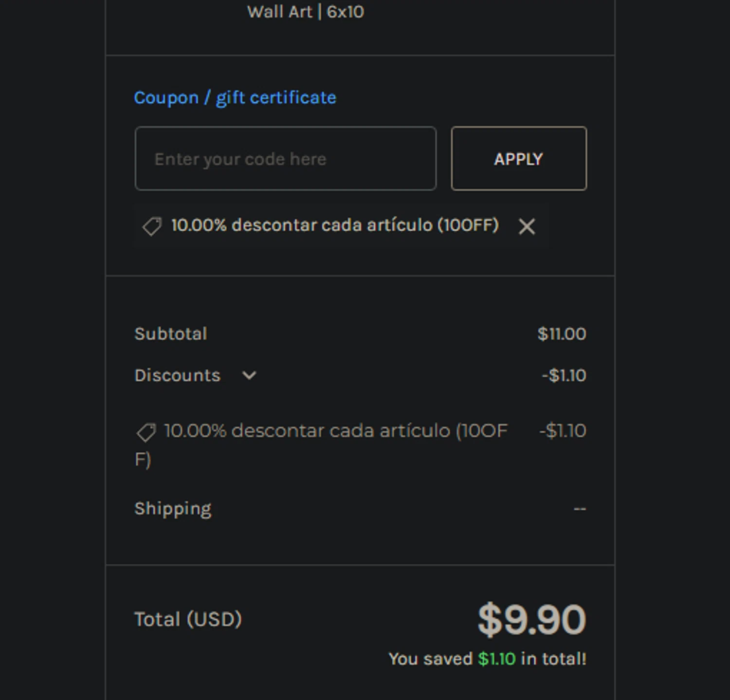Open the Coupon / gift certificate link
This screenshot has width=730, height=700.
tap(235, 98)
